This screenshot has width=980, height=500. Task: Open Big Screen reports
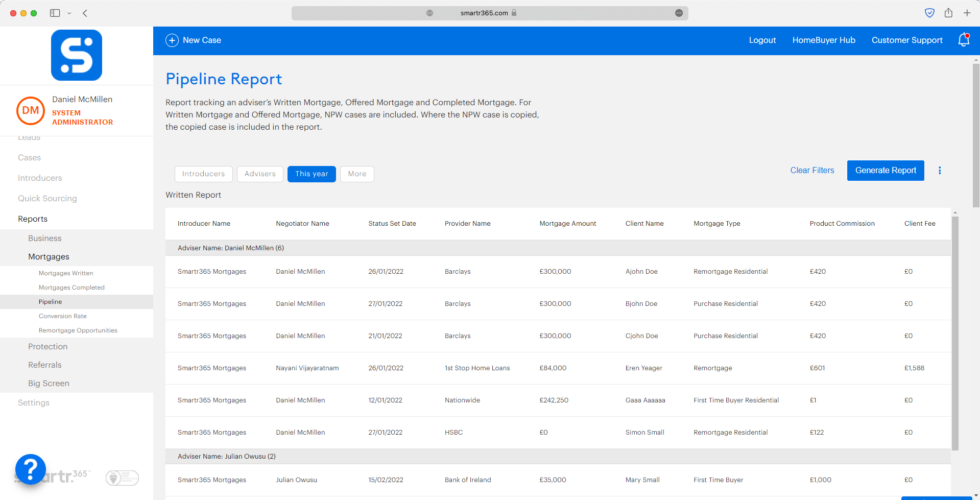tap(49, 383)
